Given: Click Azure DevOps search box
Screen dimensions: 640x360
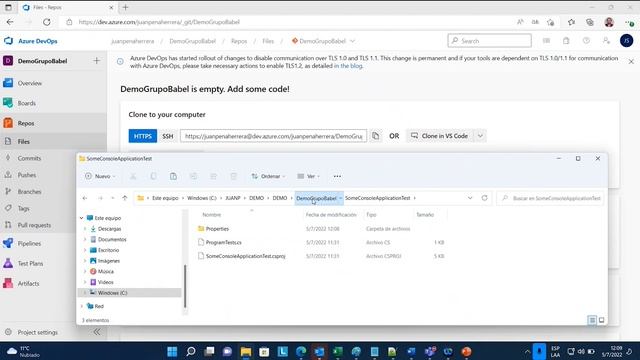Looking at the screenshot, I should [x=489, y=41].
